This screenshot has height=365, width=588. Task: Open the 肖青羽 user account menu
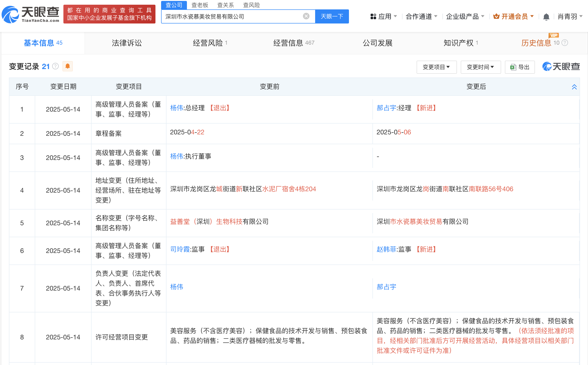570,16
